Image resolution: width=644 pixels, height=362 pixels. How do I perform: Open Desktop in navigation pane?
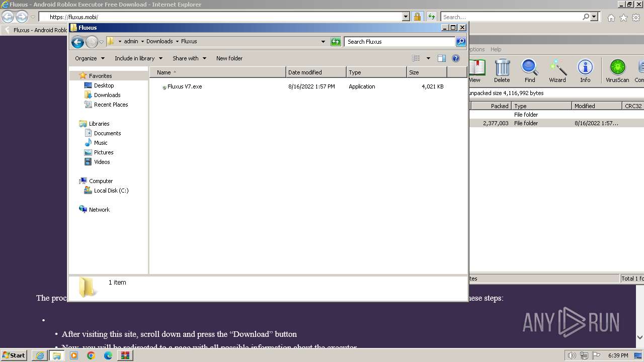pos(104,85)
